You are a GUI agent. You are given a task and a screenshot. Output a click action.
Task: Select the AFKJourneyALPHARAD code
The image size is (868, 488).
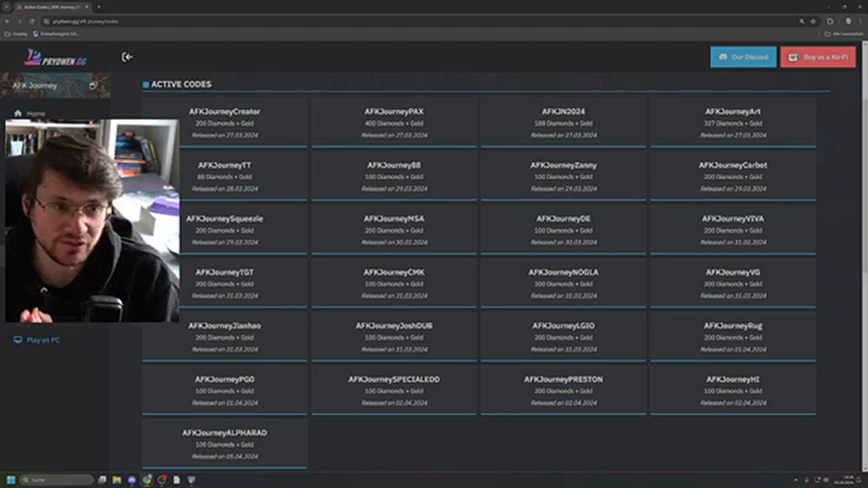coord(225,444)
